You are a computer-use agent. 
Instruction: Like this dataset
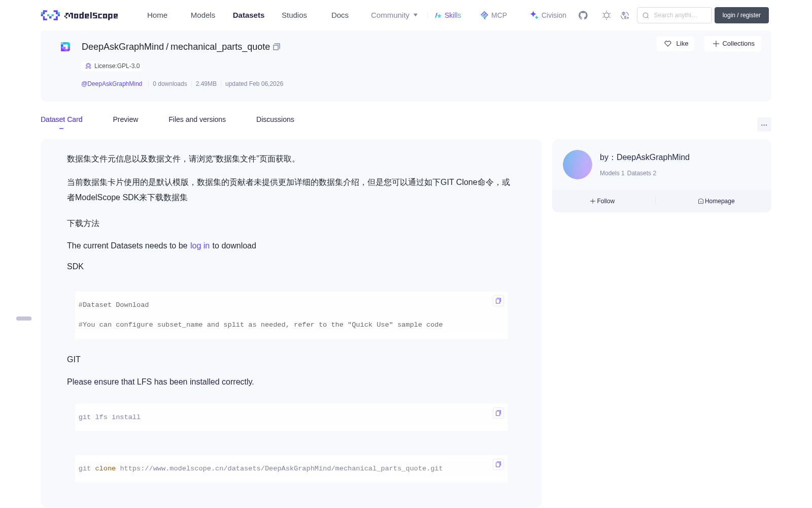pos(675,44)
